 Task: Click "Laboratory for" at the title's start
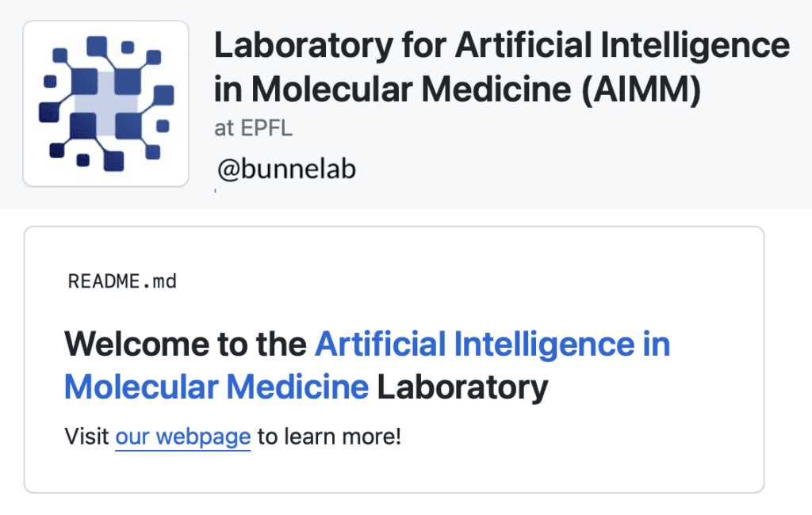click(304, 46)
